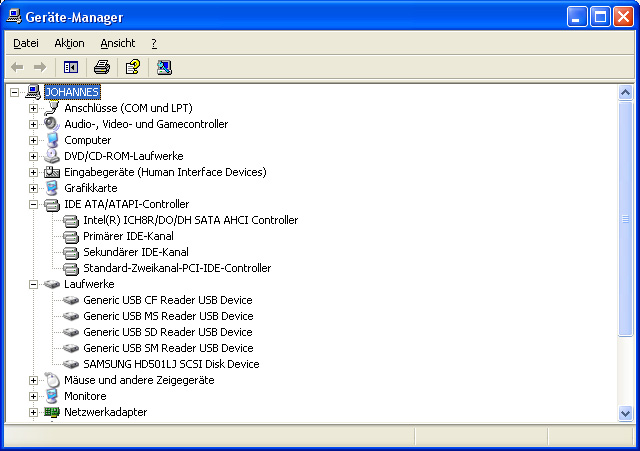Viewport: 640px width, 451px height.
Task: Expand Anschlüsse (COM und LPT)
Action: 33,108
